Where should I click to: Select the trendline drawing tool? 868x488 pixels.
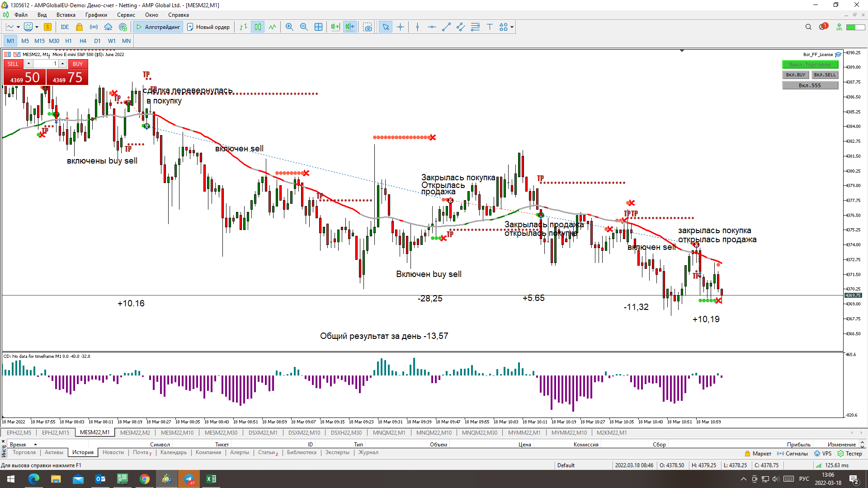[446, 27]
